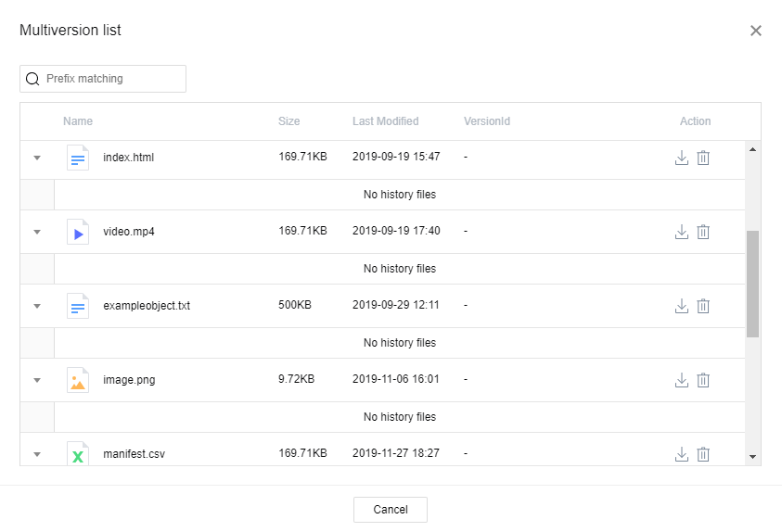Collapse the image.png history row
The height and width of the screenshot is (532, 782).
(37, 380)
